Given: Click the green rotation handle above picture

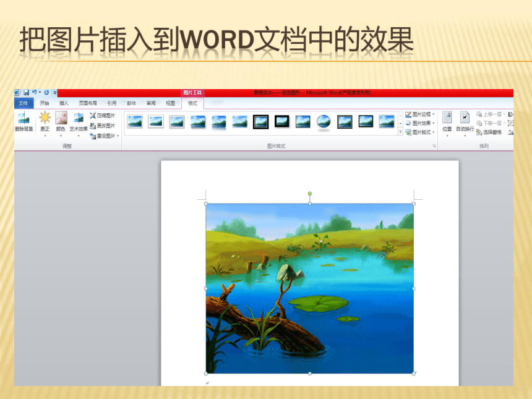Looking at the screenshot, I should [310, 194].
